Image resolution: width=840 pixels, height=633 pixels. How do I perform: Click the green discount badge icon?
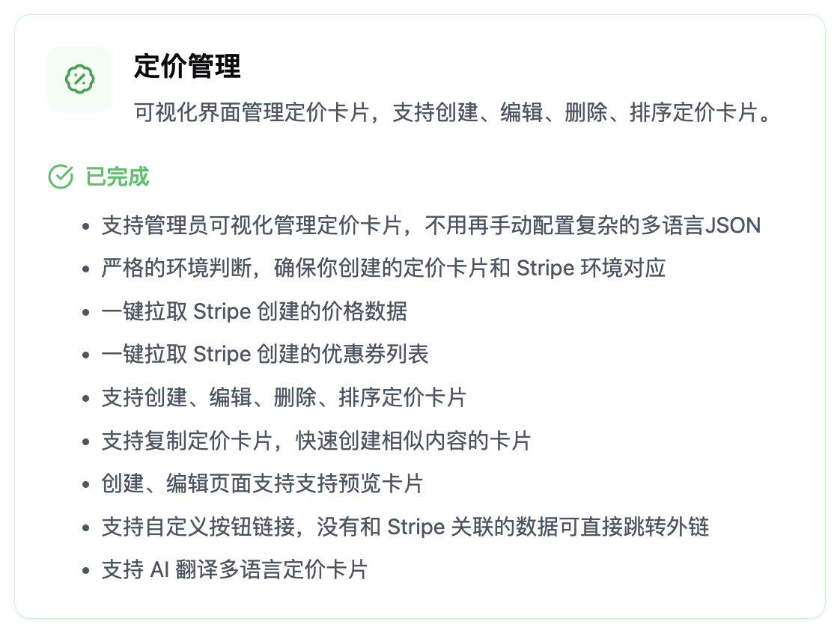(x=79, y=79)
